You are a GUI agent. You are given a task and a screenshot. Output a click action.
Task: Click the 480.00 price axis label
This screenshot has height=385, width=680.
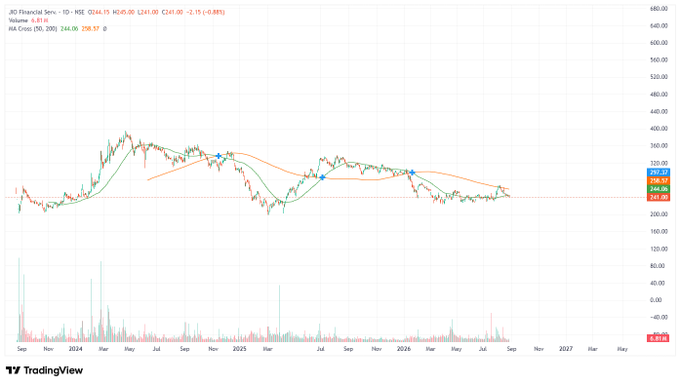659,95
